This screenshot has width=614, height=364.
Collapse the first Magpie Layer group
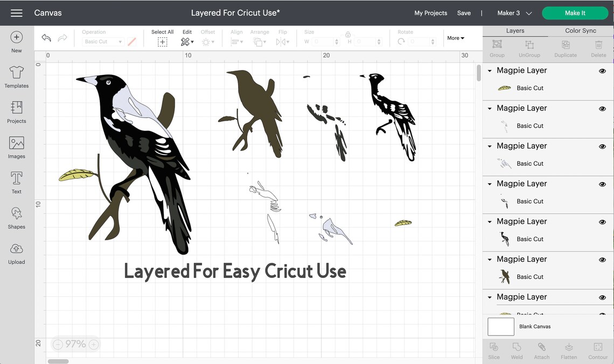(x=489, y=71)
